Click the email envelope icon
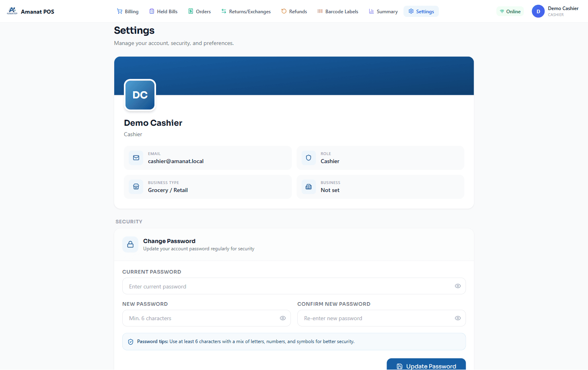 (136, 158)
